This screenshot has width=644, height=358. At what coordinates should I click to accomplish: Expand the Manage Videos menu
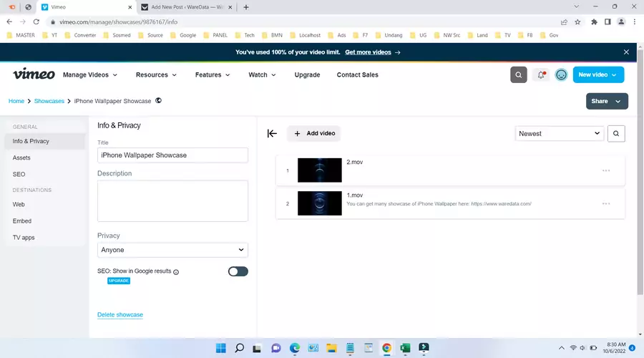[90, 74]
